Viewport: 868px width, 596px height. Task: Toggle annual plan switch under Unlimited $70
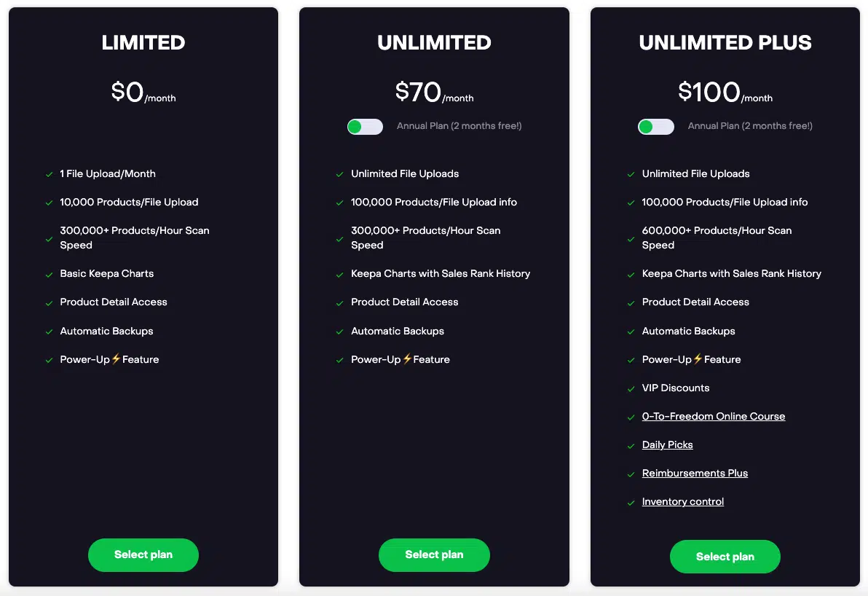coord(365,127)
